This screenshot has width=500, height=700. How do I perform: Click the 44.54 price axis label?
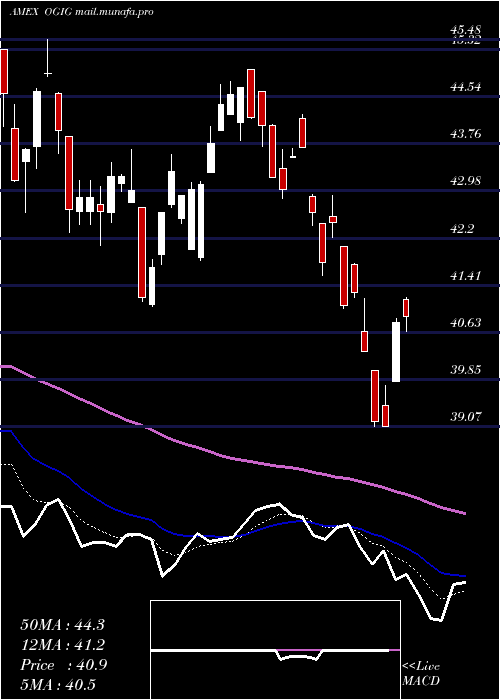(466, 87)
